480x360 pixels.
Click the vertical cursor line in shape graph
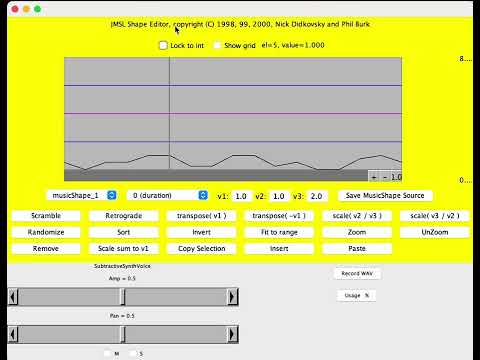click(169, 113)
